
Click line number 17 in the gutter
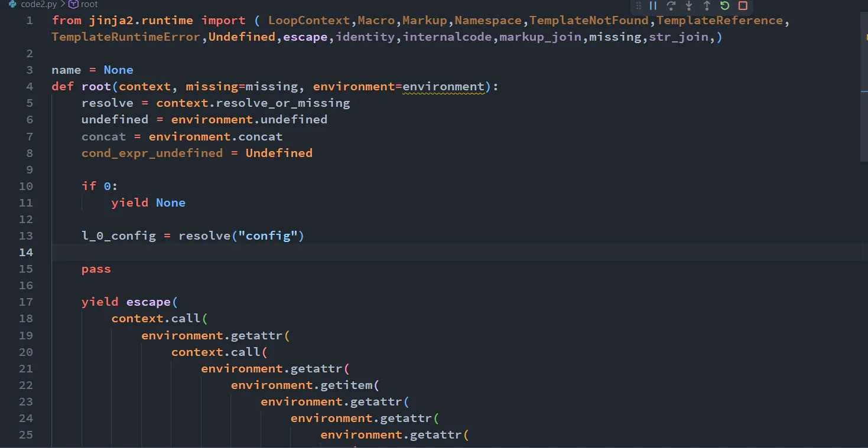pyautogui.click(x=26, y=302)
